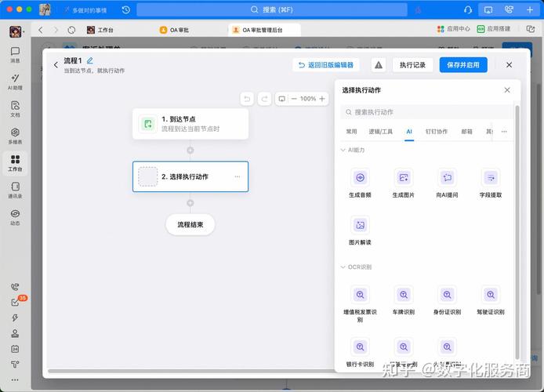Close the 选择执行动作 panel
The image size is (544, 392).
[x=507, y=90]
